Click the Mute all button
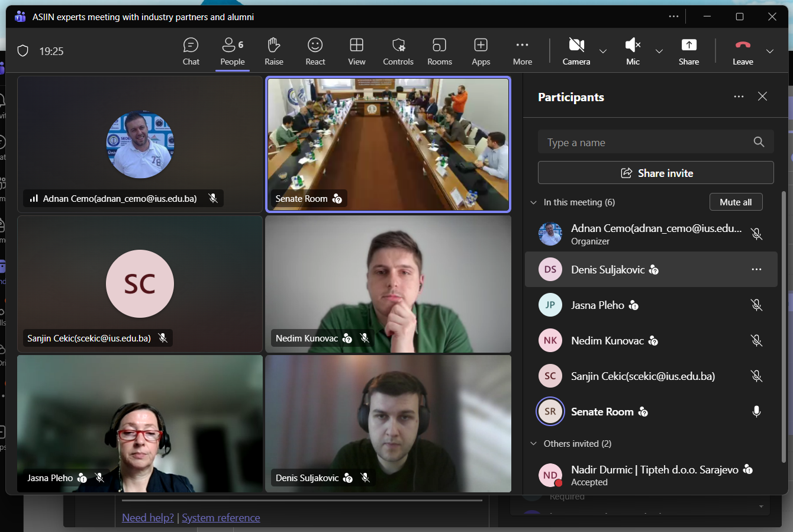 coord(736,202)
